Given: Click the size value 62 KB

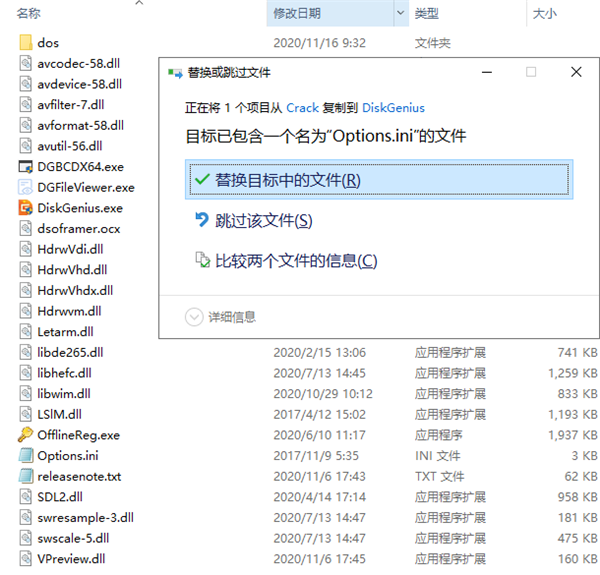Looking at the screenshot, I should pos(581,476).
